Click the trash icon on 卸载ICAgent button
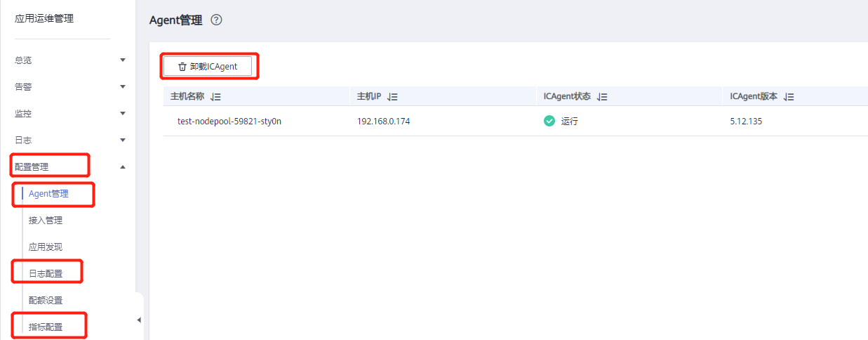 point(182,67)
